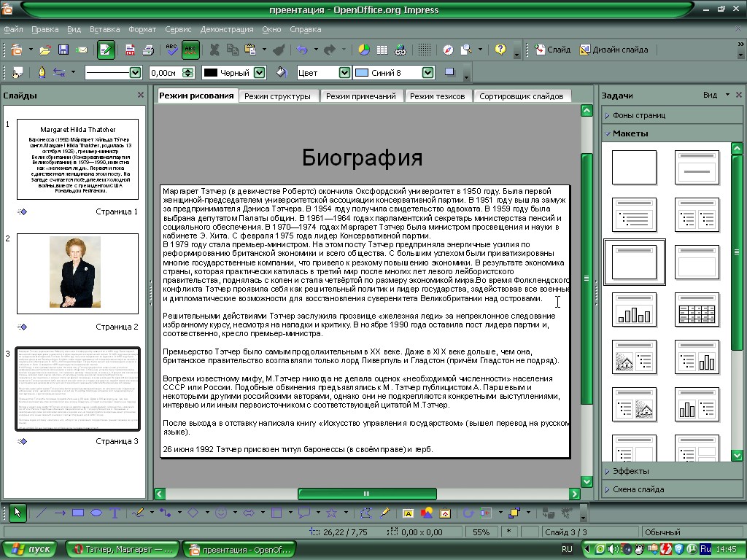Toggle the Display Grid icon
This screenshot has height=560, width=747.
click(x=424, y=50)
